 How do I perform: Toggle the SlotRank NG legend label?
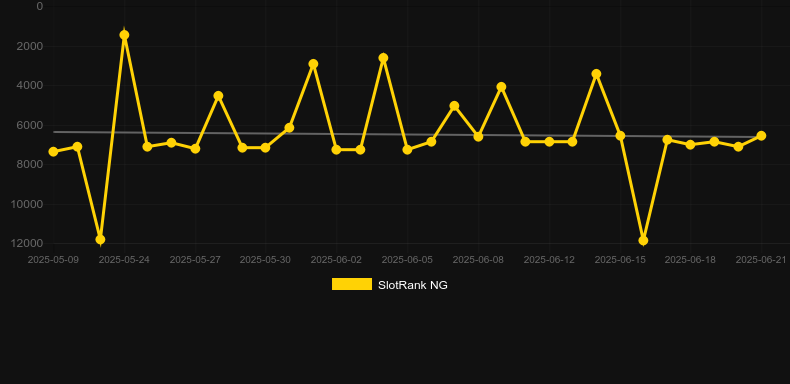(413, 285)
